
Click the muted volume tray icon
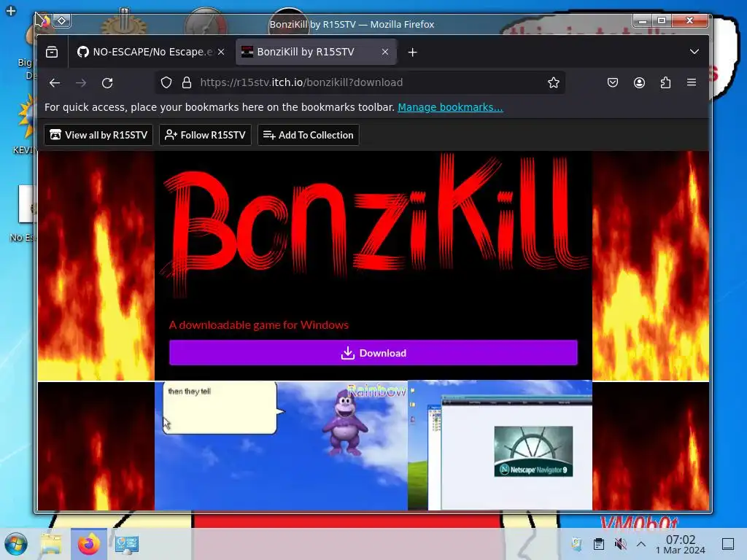tap(620, 544)
